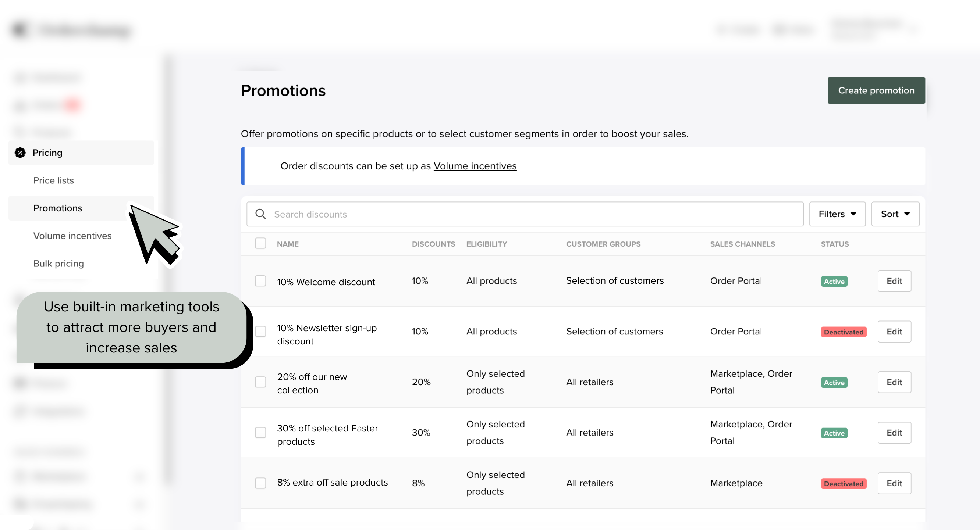Go to Price lists in sidebar
Viewport: 980px width, 530px height.
[x=54, y=180]
